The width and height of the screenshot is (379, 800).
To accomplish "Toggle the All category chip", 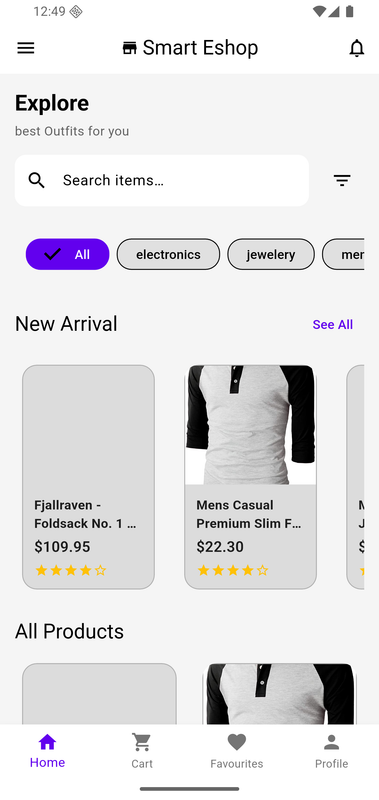I will pos(67,254).
